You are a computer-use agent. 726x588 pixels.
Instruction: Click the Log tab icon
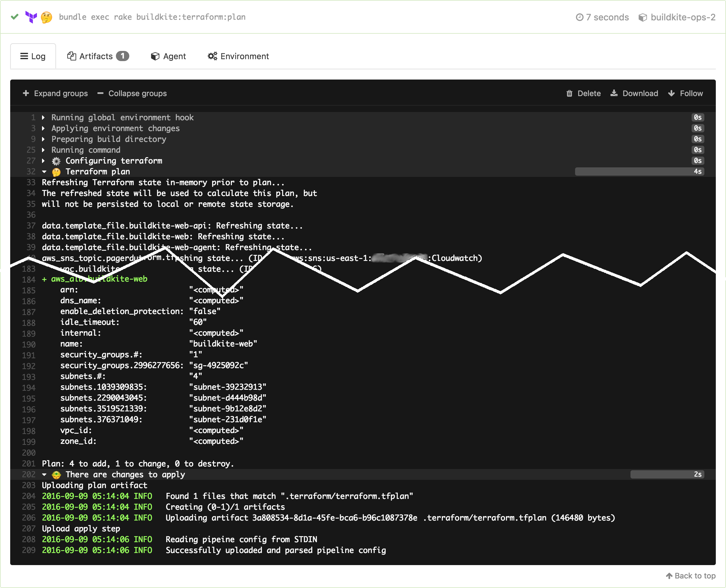(x=25, y=56)
